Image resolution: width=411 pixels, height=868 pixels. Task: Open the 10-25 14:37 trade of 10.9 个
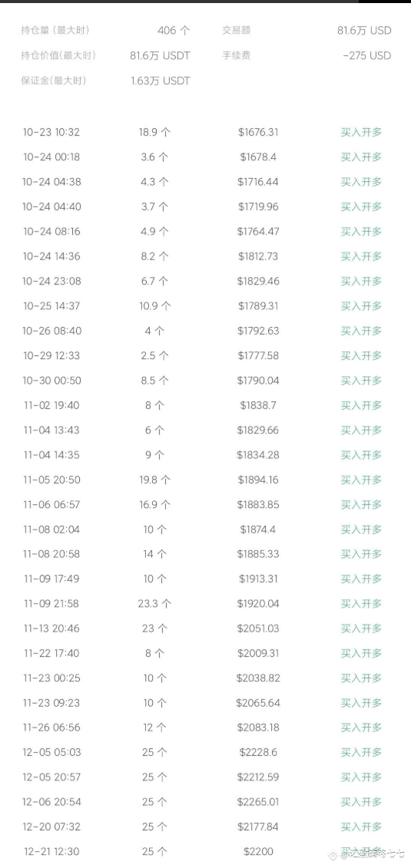206,306
